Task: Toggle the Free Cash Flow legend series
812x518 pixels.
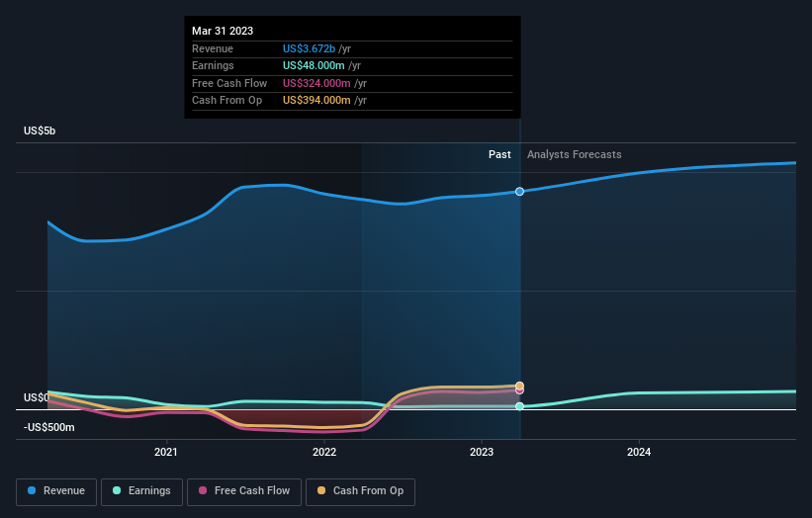Action: pos(244,491)
